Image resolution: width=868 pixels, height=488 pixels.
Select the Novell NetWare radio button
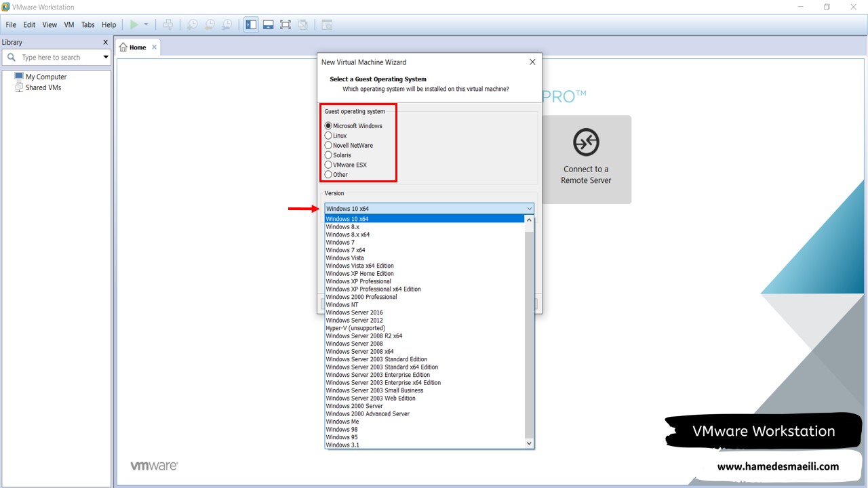(x=328, y=145)
